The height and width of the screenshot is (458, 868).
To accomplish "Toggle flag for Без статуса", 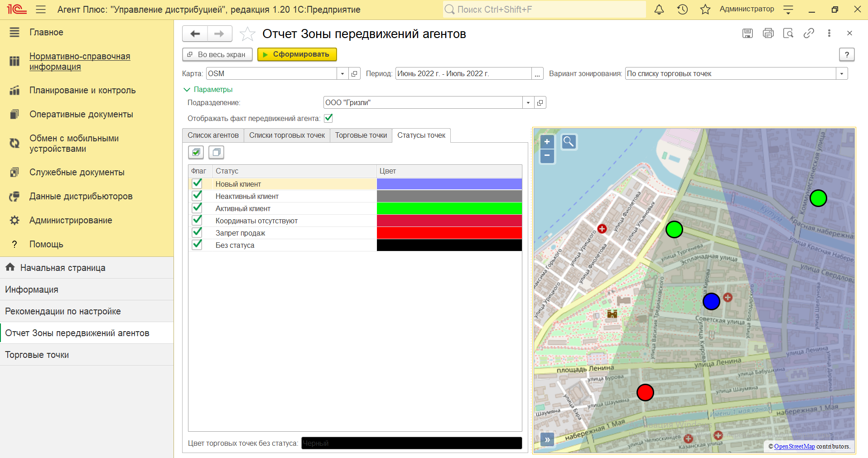I will [x=197, y=245].
